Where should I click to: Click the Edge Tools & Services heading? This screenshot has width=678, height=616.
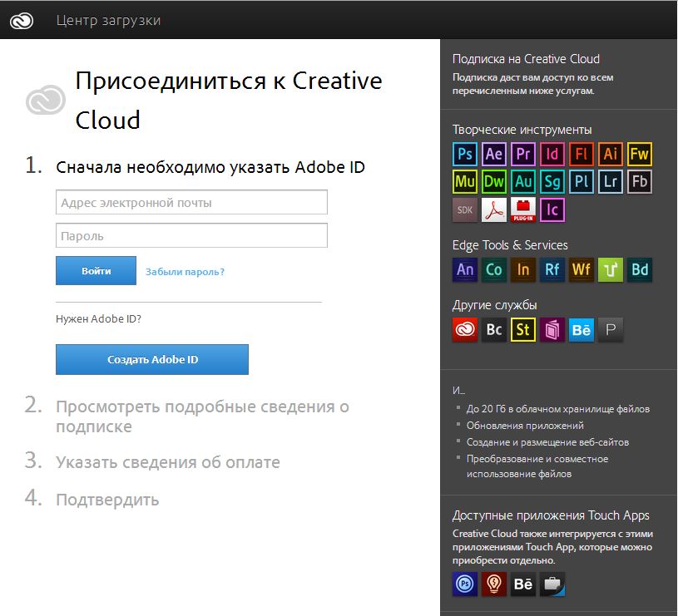point(510,245)
